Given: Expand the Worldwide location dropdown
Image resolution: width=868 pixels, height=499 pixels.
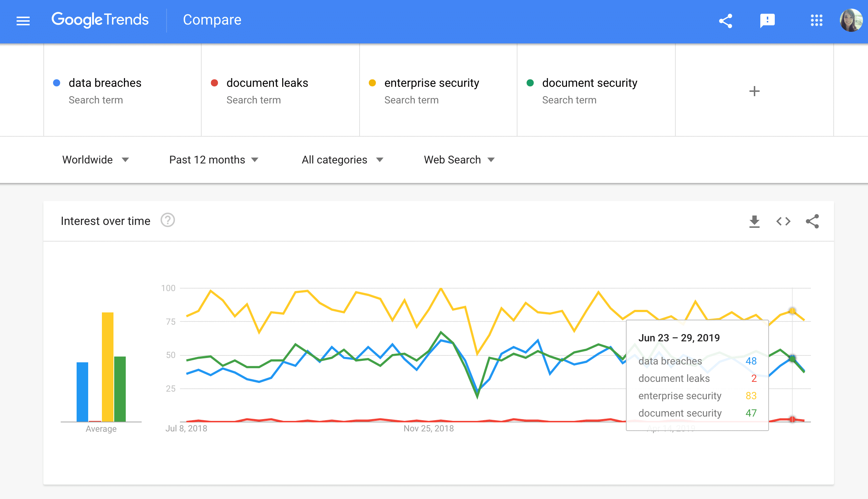Looking at the screenshot, I should (x=95, y=159).
